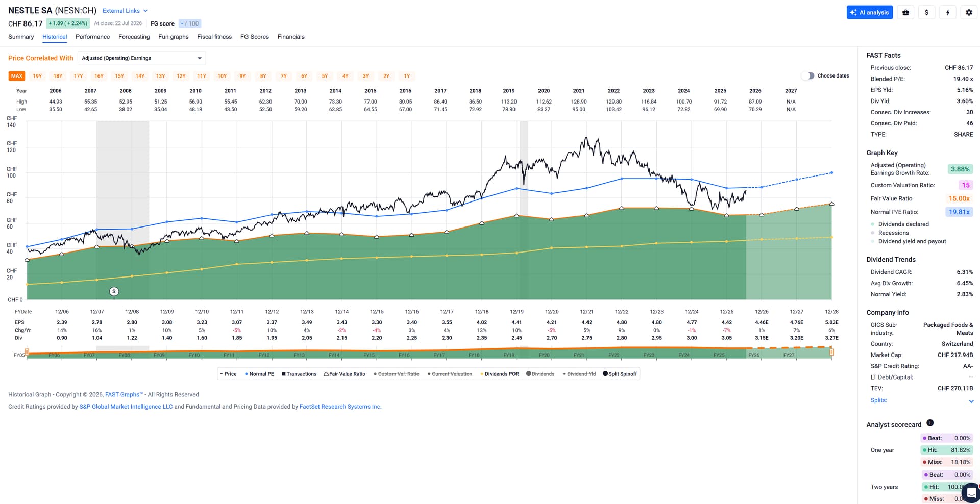Expand the External Links dropdown
Image resolution: width=980 pixels, height=504 pixels.
coord(125,11)
